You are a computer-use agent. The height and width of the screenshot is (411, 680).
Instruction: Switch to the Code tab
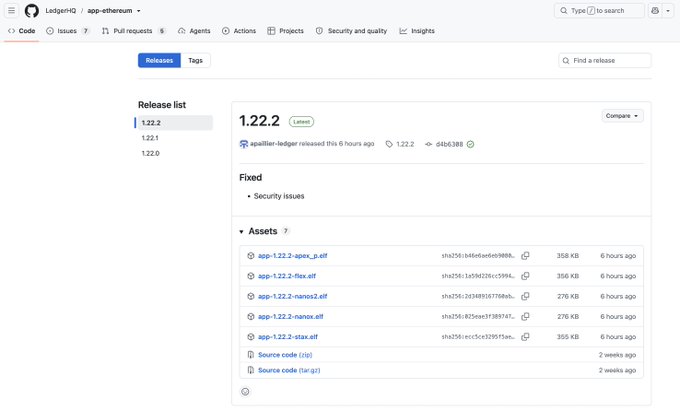coord(21,31)
